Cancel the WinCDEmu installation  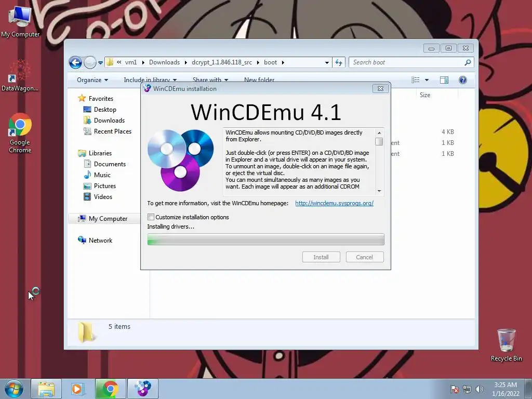click(365, 257)
